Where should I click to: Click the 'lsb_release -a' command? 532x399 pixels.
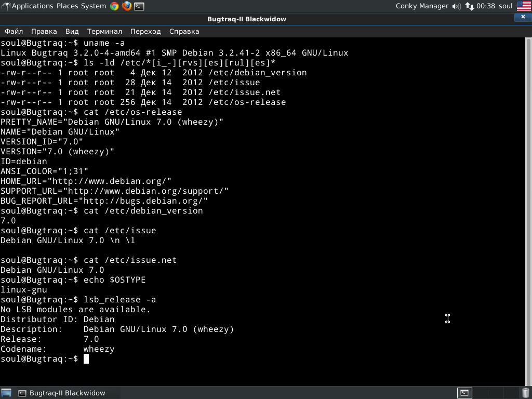pyautogui.click(x=120, y=300)
